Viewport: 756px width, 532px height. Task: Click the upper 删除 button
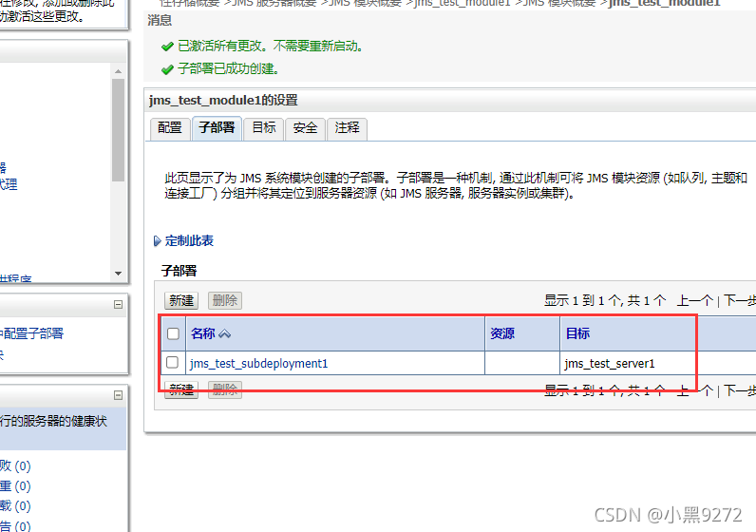coord(225,300)
